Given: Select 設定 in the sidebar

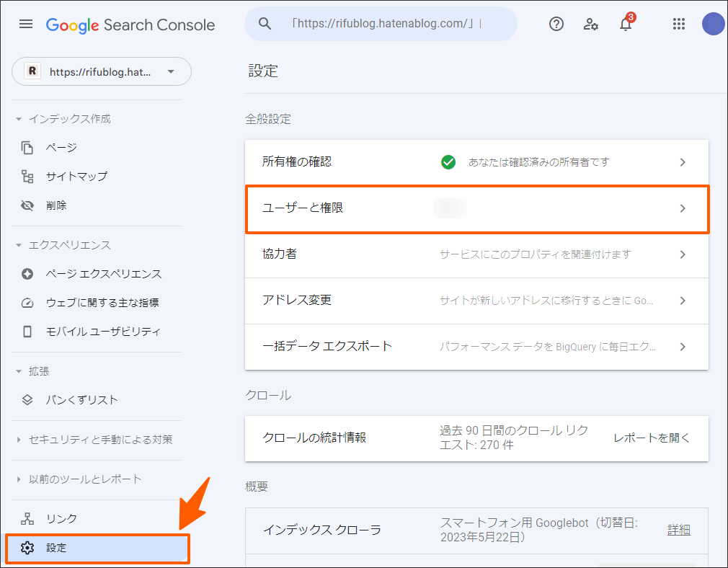Looking at the screenshot, I should click(x=97, y=549).
